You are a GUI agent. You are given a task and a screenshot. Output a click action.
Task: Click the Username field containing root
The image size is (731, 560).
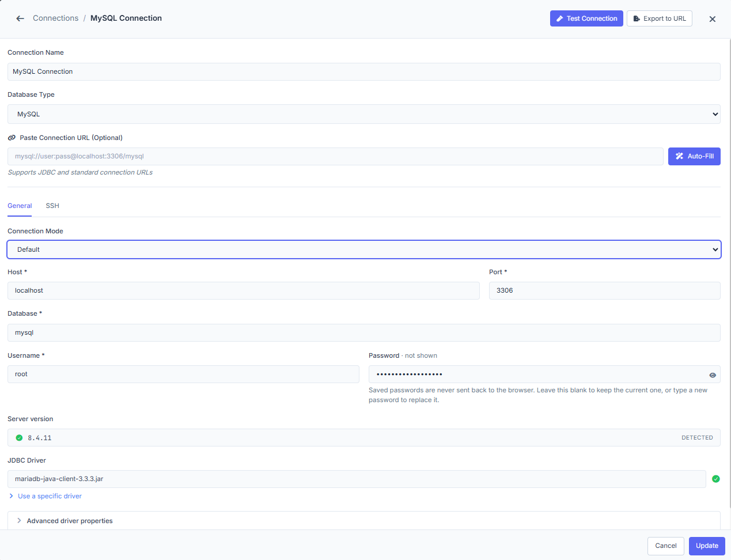pos(183,374)
